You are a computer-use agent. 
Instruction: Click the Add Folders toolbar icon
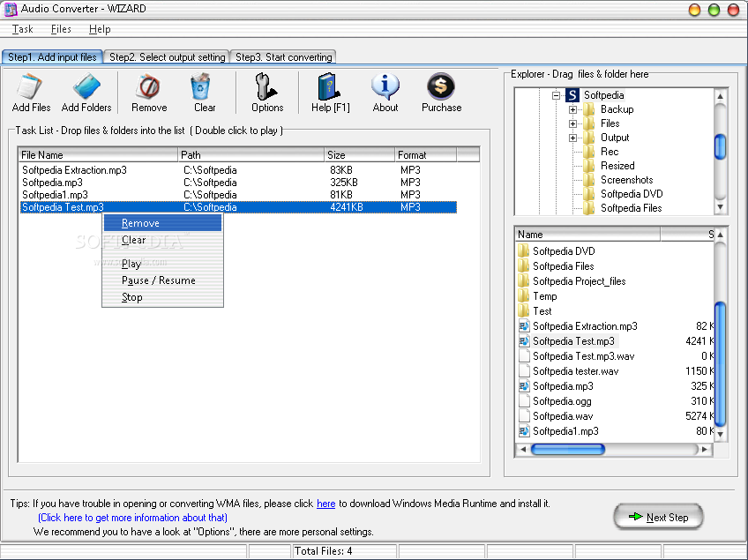click(x=86, y=93)
